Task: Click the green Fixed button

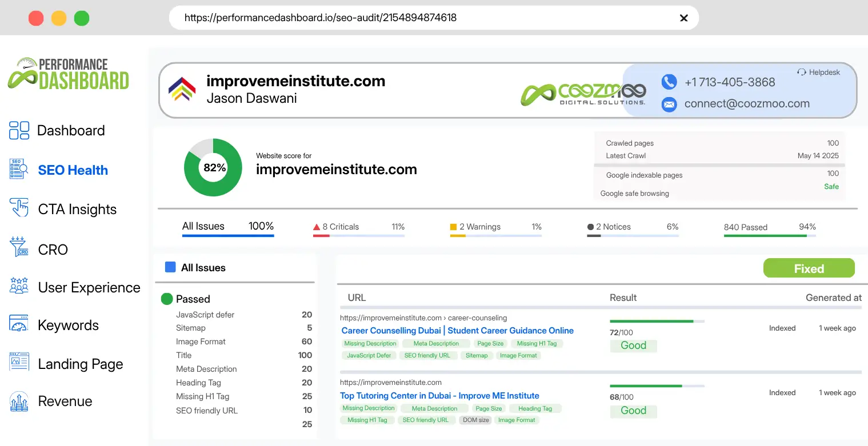Action: point(809,268)
